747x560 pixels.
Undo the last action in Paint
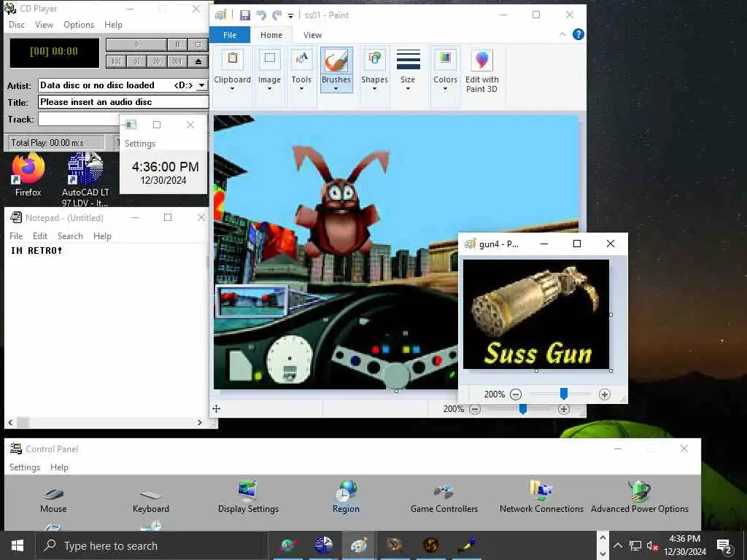pyautogui.click(x=260, y=15)
